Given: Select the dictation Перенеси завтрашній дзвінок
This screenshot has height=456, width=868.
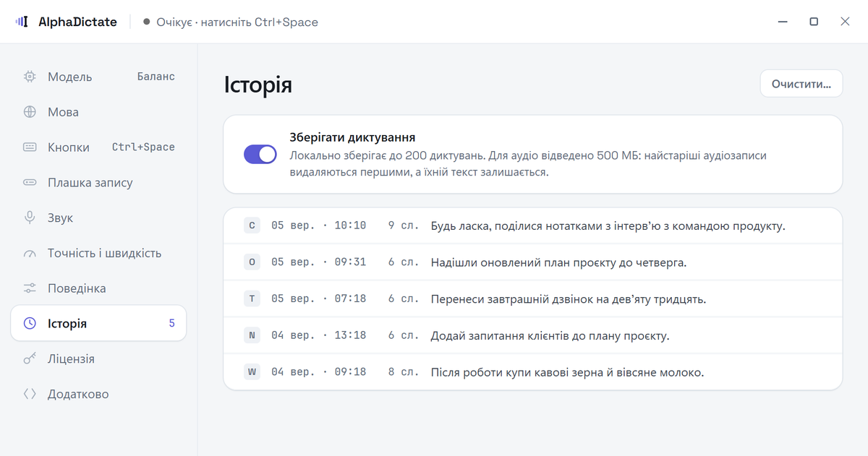Looking at the screenshot, I should pos(533,299).
